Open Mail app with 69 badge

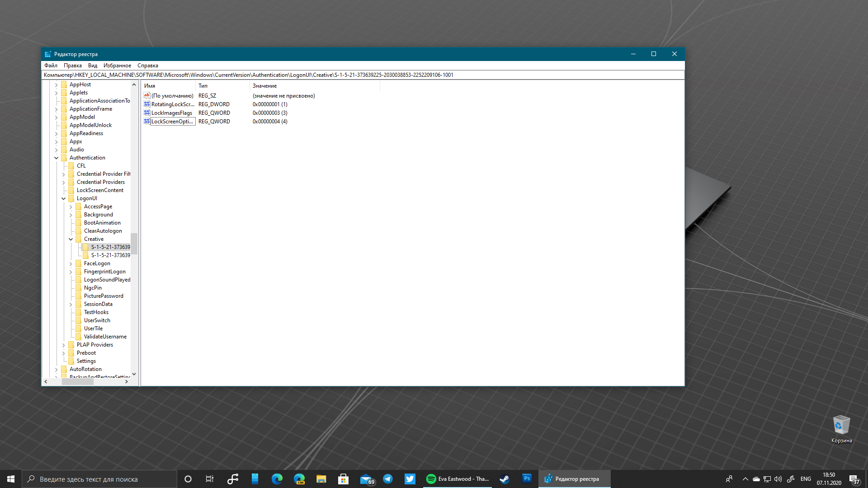(x=367, y=479)
